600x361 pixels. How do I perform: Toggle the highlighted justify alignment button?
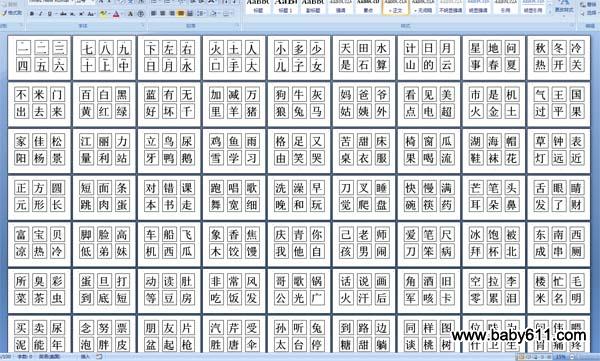[181, 13]
